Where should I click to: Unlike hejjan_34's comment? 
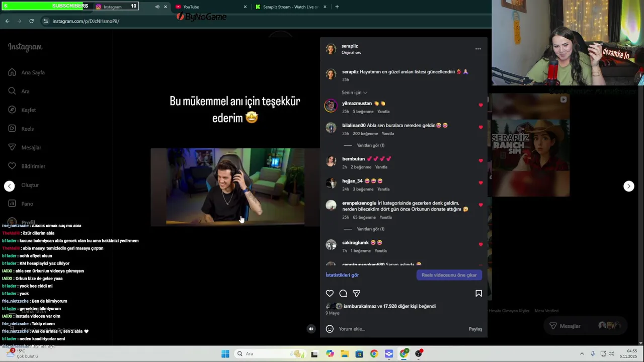(x=480, y=183)
